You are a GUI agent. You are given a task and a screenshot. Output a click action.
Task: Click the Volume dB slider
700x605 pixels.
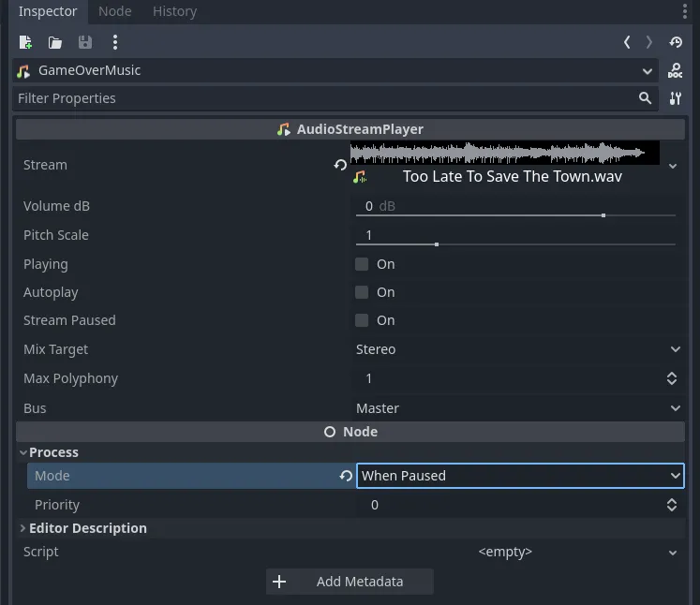[515, 215]
